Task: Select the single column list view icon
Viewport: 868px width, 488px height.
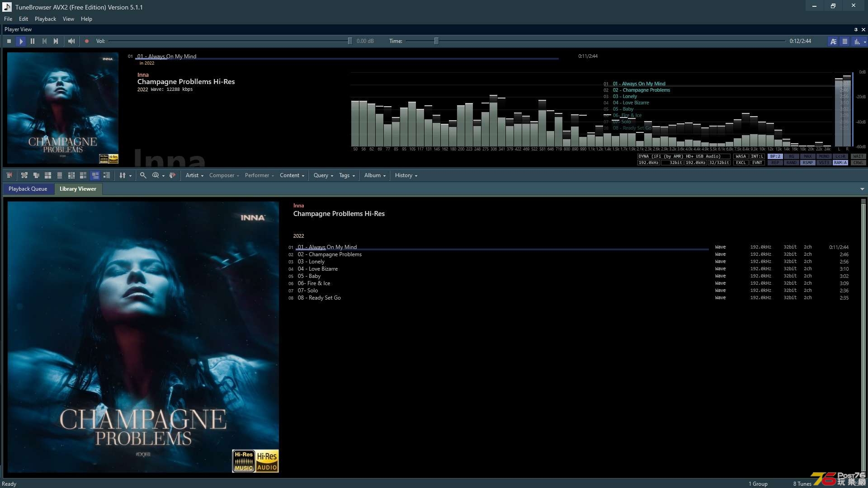Action: click(60, 175)
